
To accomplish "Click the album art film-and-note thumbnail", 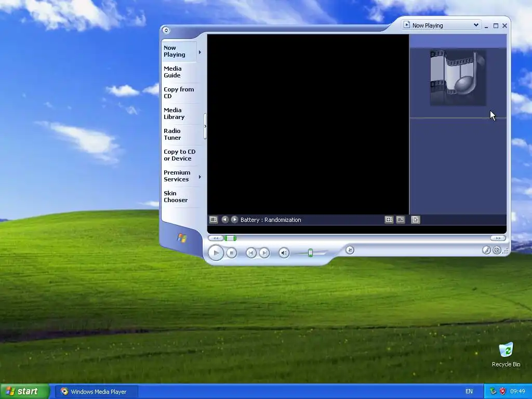I will pos(458,78).
